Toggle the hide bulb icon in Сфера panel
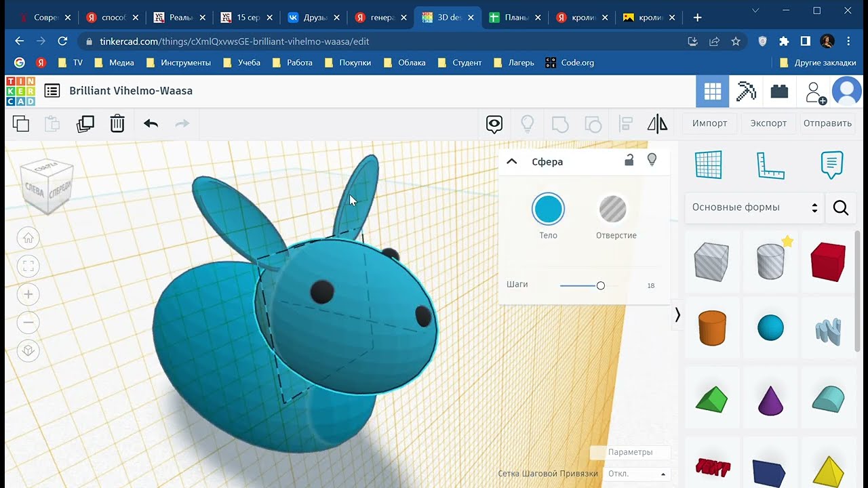Viewport: 868px width, 488px height. pyautogui.click(x=652, y=161)
